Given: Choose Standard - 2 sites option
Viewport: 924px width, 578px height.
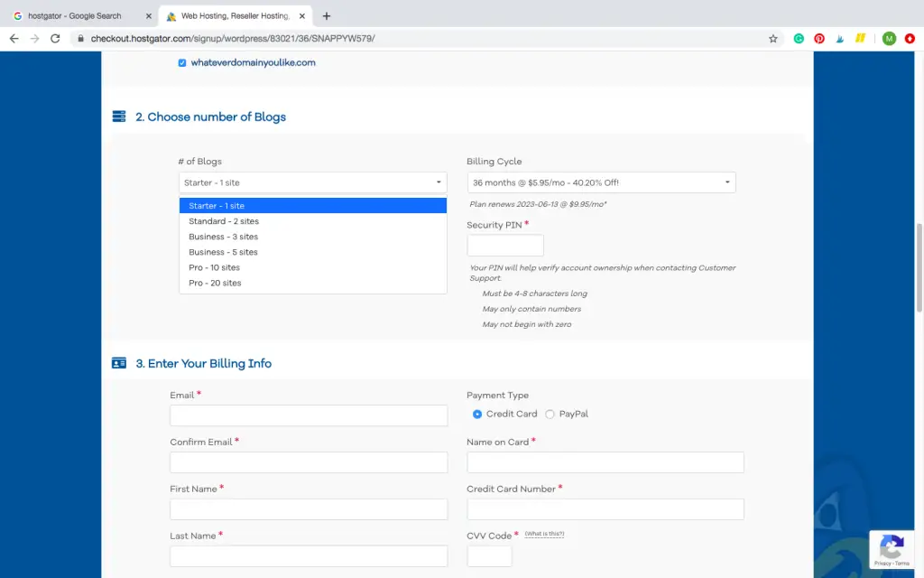Looking at the screenshot, I should point(313,221).
